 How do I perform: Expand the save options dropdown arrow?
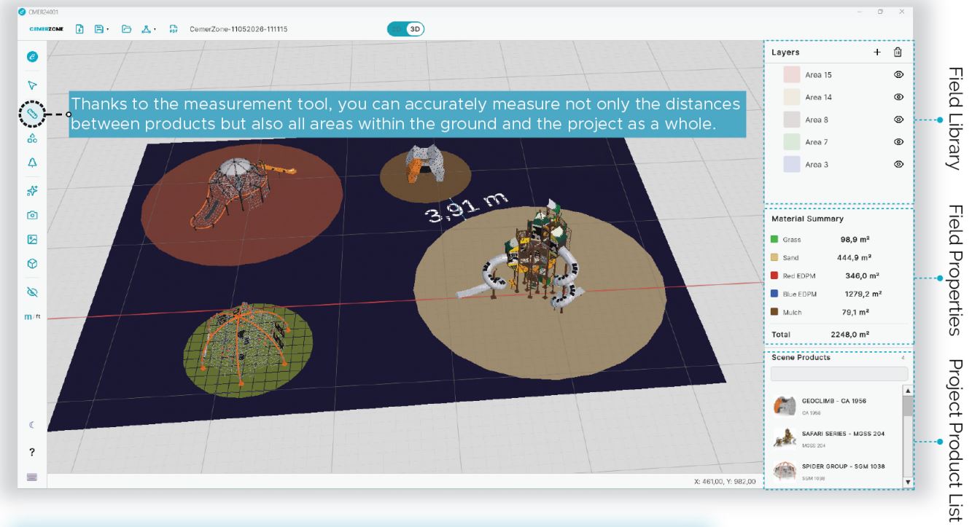(x=108, y=31)
